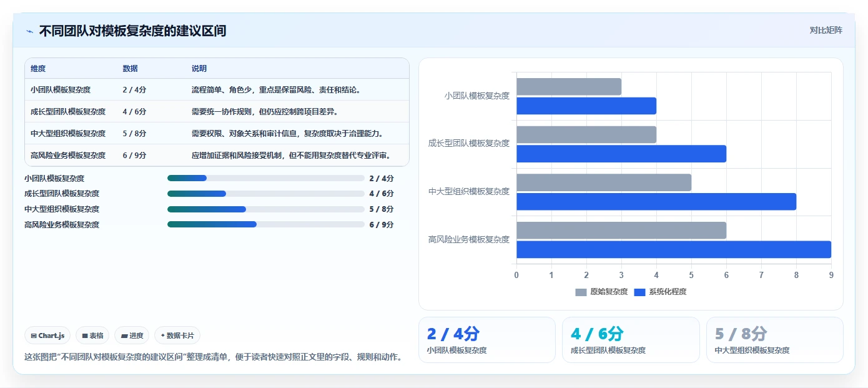
Task: Click the grey bar for 高风险业务模板复杂度
Action: (621, 230)
